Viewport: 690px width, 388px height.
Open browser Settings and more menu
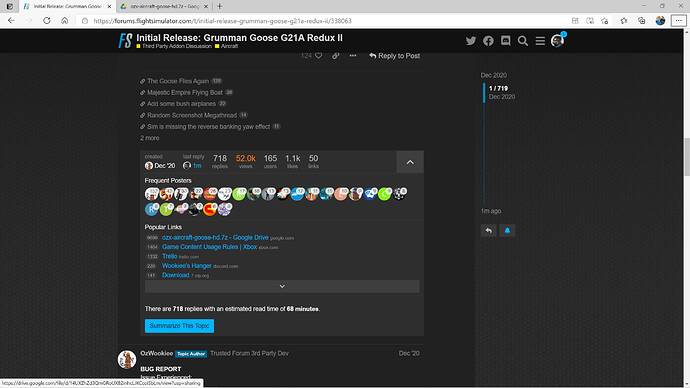679,21
